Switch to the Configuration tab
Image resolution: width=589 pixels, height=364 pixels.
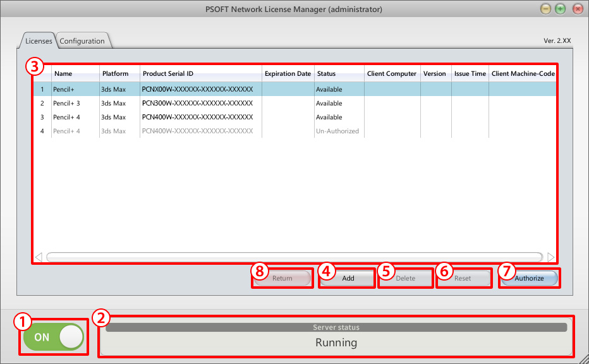point(82,41)
